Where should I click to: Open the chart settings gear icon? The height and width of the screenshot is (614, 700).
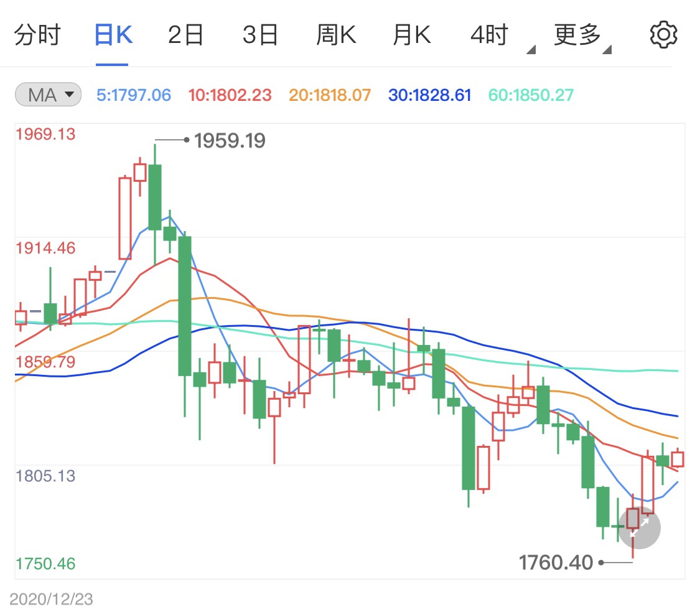click(663, 34)
